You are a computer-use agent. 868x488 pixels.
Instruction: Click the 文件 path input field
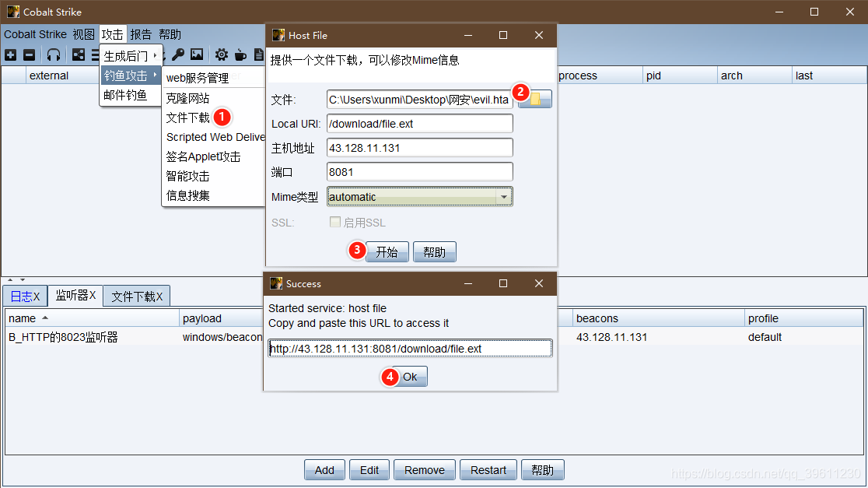(419, 100)
